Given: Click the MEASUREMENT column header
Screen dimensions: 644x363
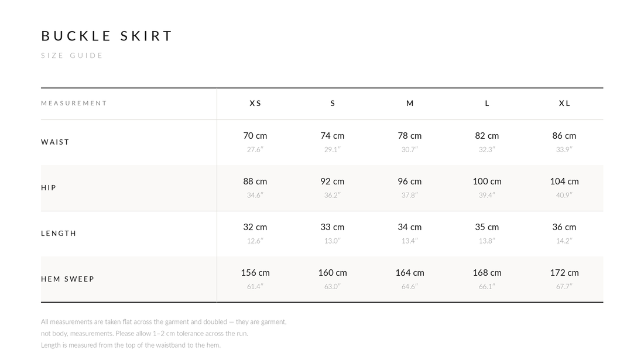Looking at the screenshot, I should click(x=74, y=103).
